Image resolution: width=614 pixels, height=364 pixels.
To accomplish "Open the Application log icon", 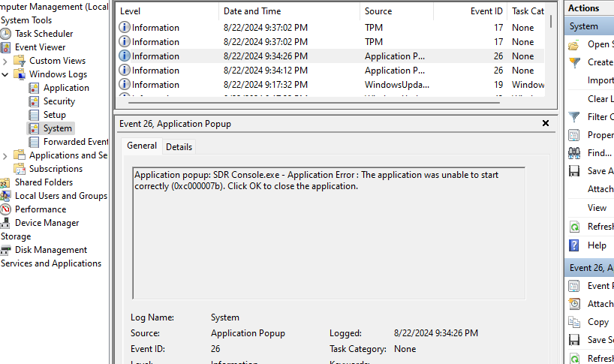I will tap(34, 88).
